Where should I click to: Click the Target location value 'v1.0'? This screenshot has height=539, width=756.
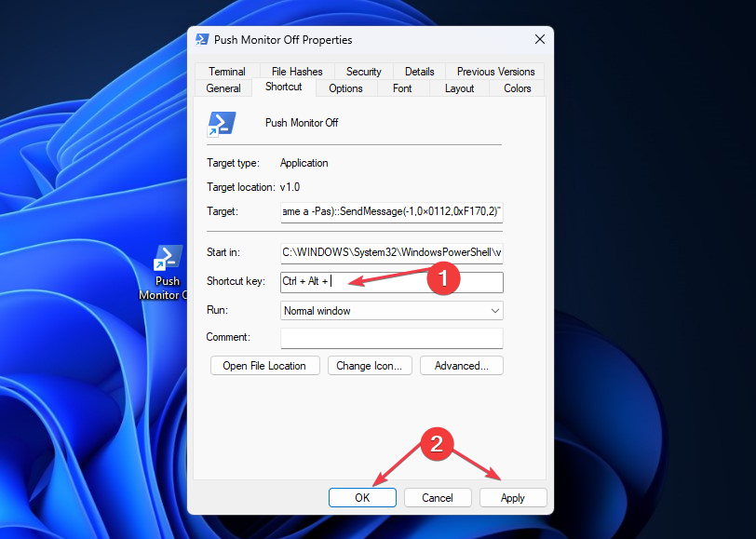pos(290,187)
